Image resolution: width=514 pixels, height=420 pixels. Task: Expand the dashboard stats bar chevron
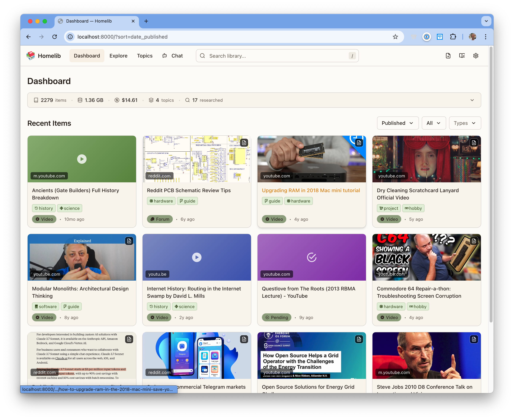[x=472, y=100]
